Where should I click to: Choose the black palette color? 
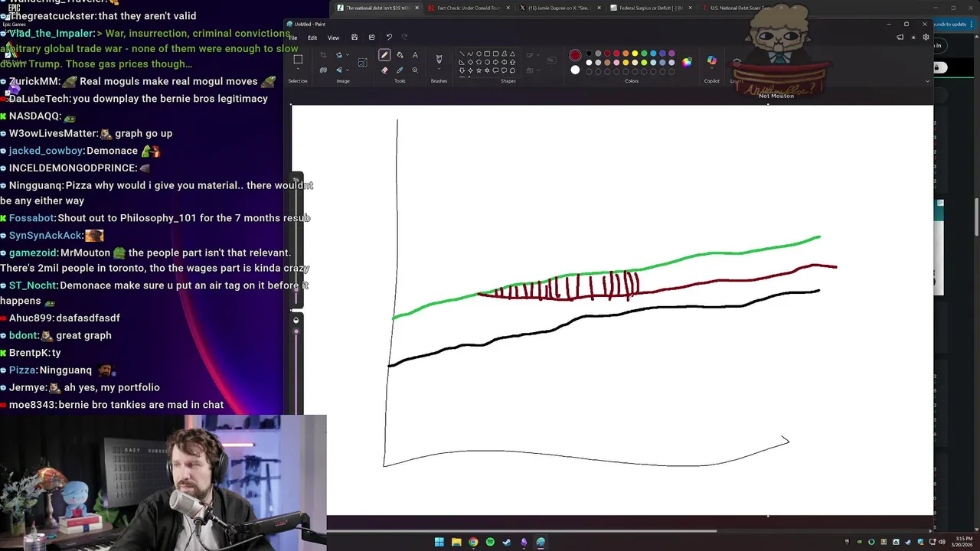(589, 53)
